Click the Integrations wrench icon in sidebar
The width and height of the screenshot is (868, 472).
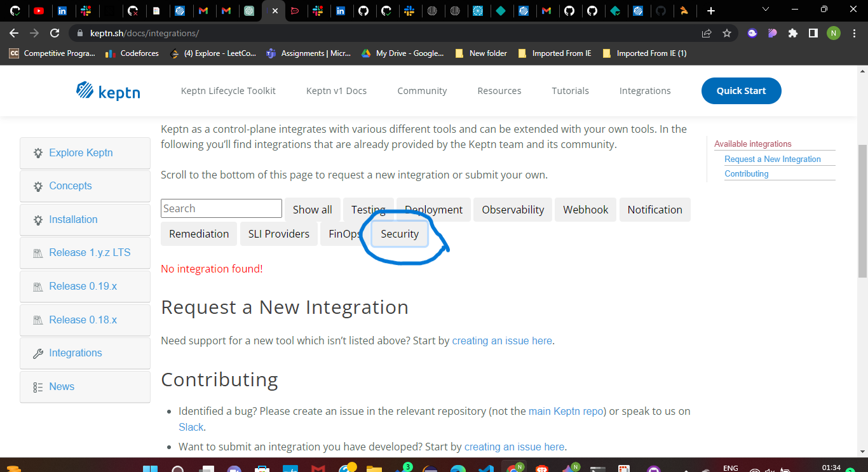[37, 353]
